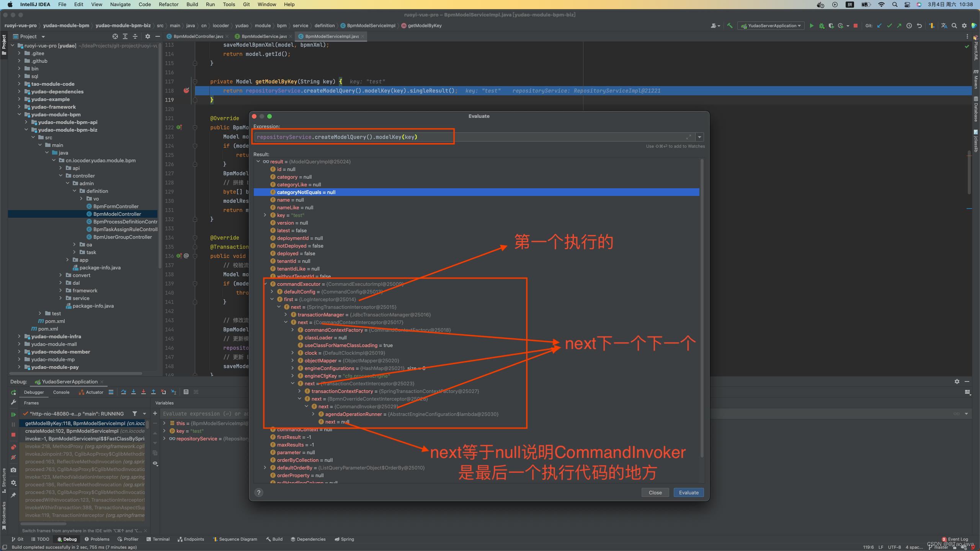Click the Evaluate button in the dialog
Viewport: 980px width, 551px height.
pyautogui.click(x=688, y=492)
